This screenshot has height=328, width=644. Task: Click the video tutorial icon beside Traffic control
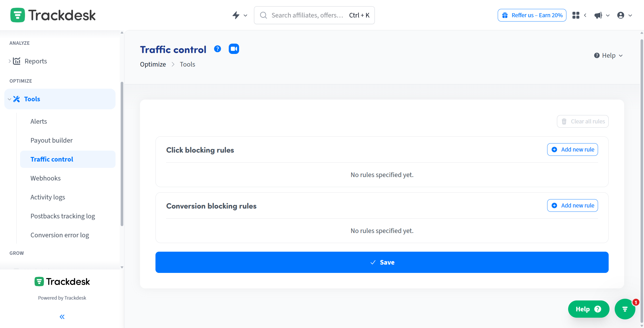234,49
